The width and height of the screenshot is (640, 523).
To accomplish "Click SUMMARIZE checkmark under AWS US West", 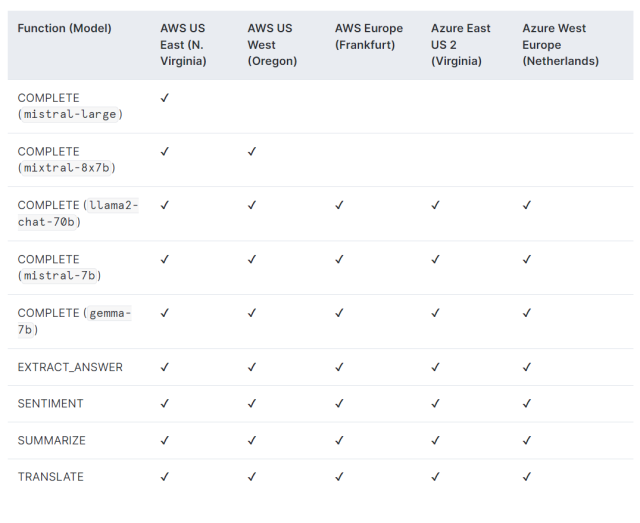I will coord(252,440).
